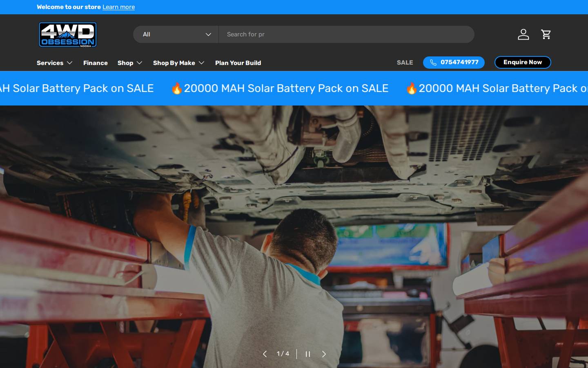Call 0754741977 button
588x368 pixels.
pyautogui.click(x=454, y=63)
